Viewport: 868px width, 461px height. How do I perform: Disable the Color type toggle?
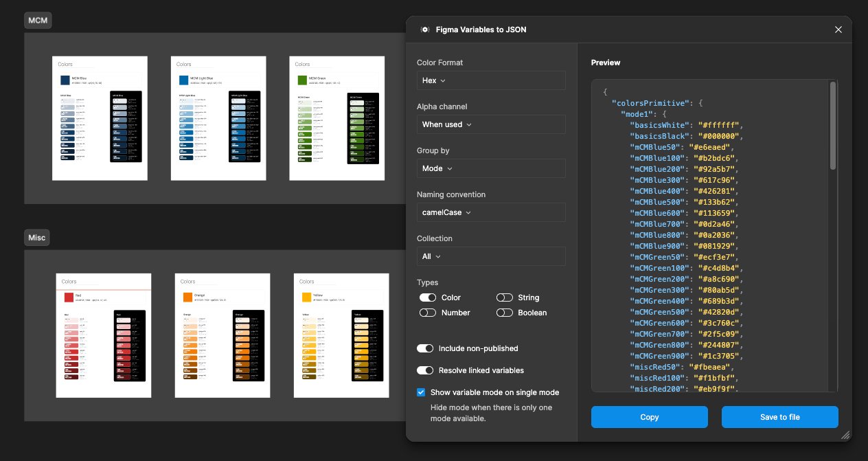click(x=427, y=297)
